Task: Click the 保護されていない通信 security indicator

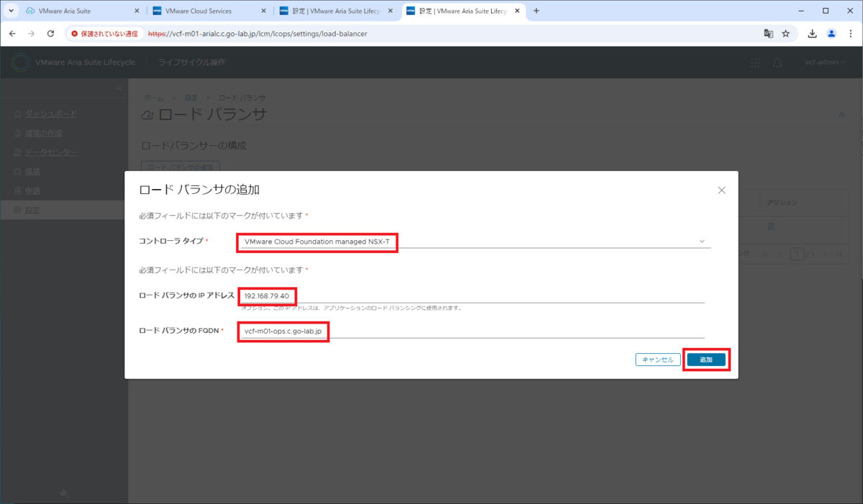Action: [x=104, y=34]
